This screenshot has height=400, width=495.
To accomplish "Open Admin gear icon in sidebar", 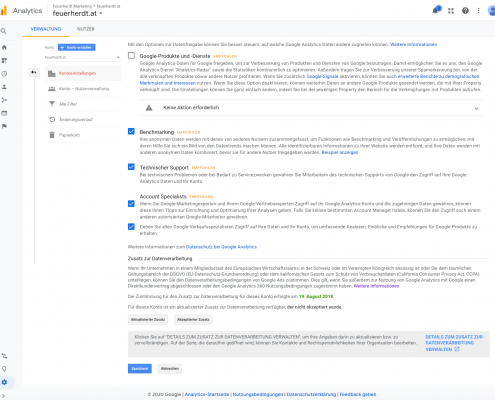I will click(4, 382).
